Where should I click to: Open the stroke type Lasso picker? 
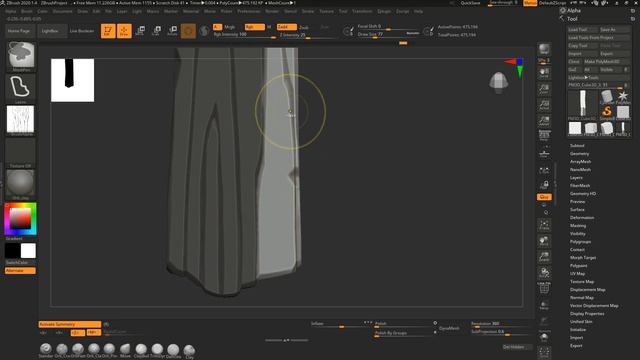pos(20,88)
